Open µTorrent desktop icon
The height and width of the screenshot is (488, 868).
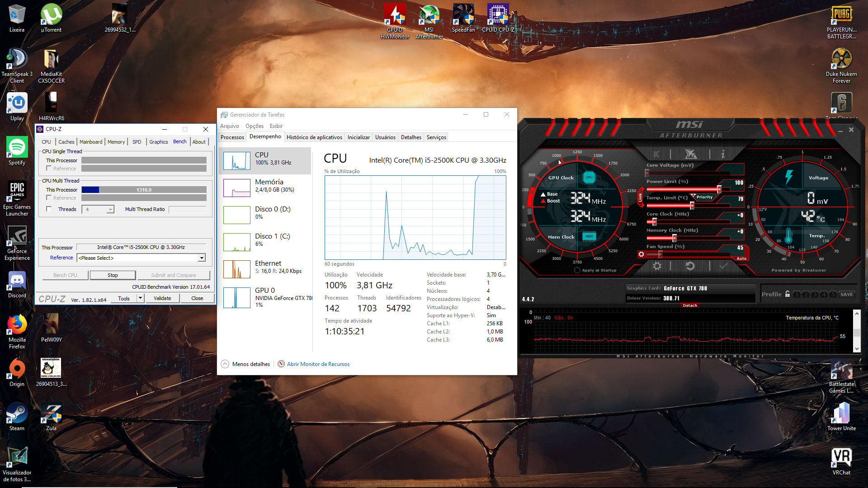coord(51,18)
